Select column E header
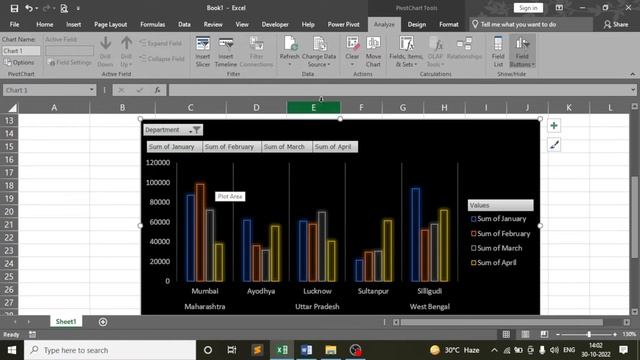Viewport: 640px width, 360px height. pyautogui.click(x=313, y=108)
